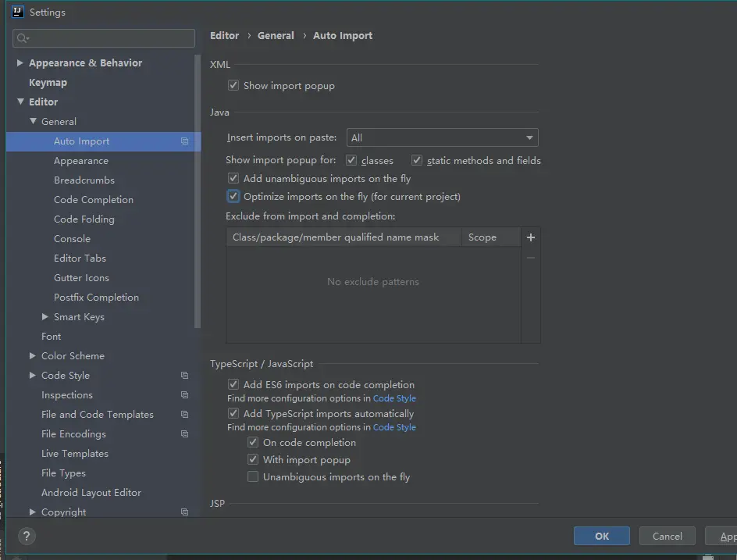
Task: Click the help question mark icon
Action: (x=27, y=537)
